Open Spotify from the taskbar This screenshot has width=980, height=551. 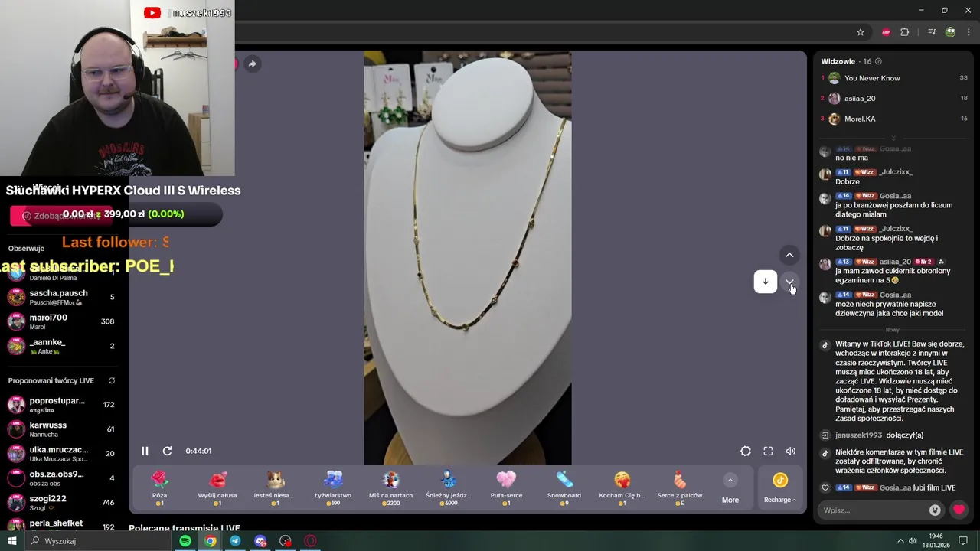tap(185, 541)
